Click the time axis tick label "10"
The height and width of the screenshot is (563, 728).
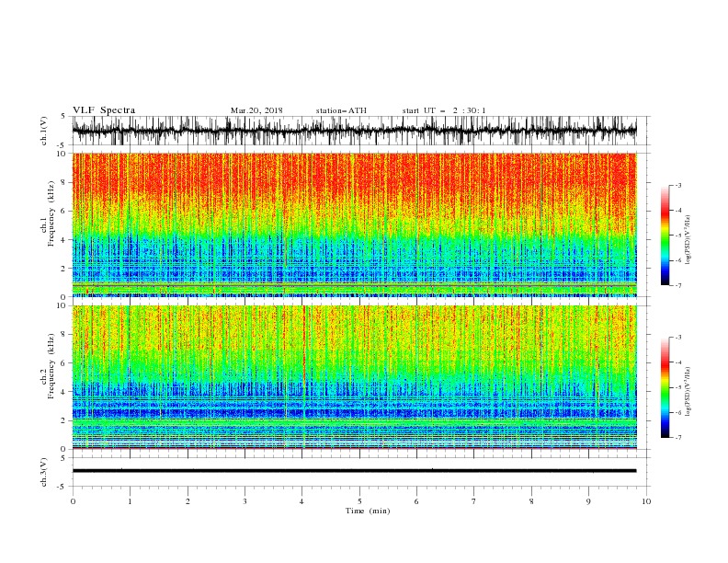click(646, 501)
